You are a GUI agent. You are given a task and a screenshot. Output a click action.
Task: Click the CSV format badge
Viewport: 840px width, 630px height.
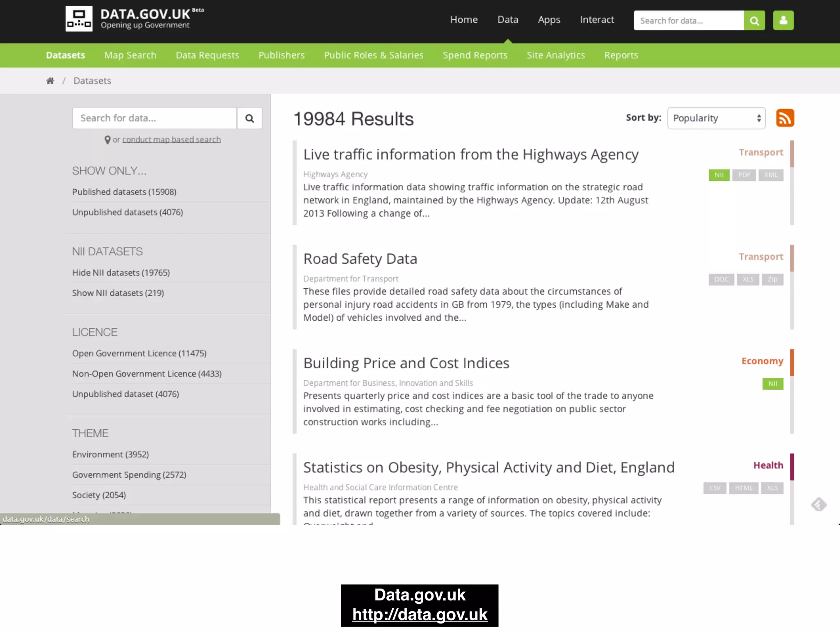[x=715, y=488]
